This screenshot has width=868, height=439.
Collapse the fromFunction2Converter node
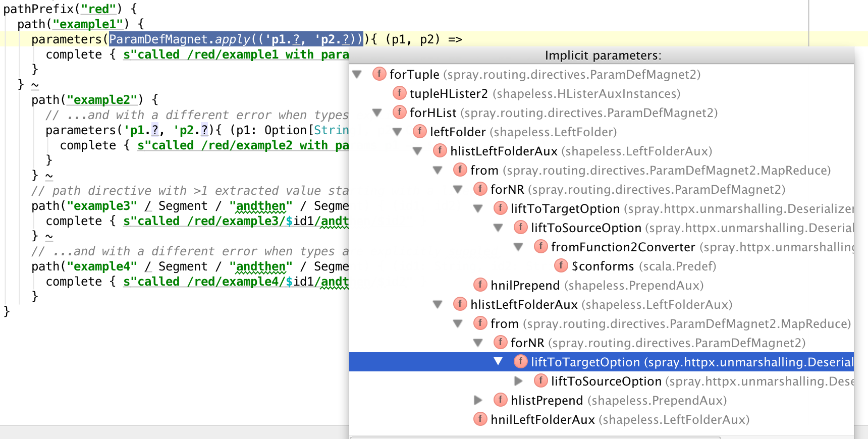[x=519, y=247]
